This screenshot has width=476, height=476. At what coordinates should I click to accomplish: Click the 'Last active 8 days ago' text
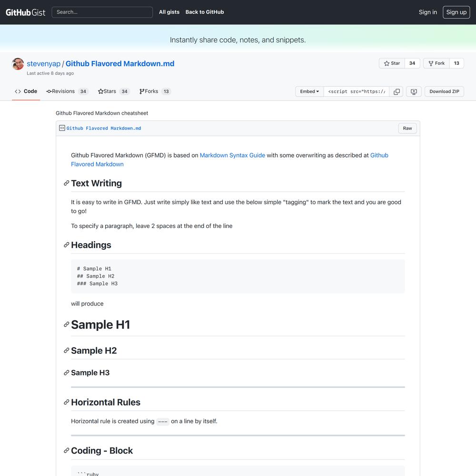[50, 73]
